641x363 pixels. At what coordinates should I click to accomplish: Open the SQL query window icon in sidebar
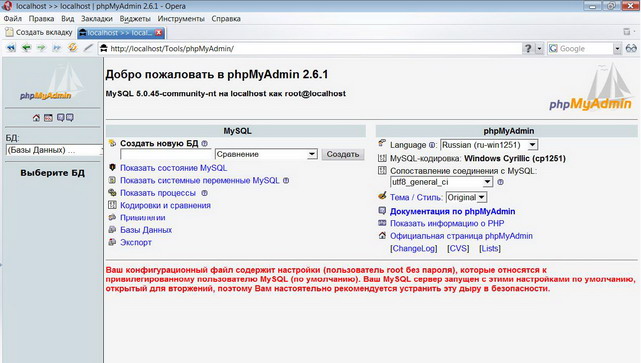pyautogui.click(x=48, y=118)
